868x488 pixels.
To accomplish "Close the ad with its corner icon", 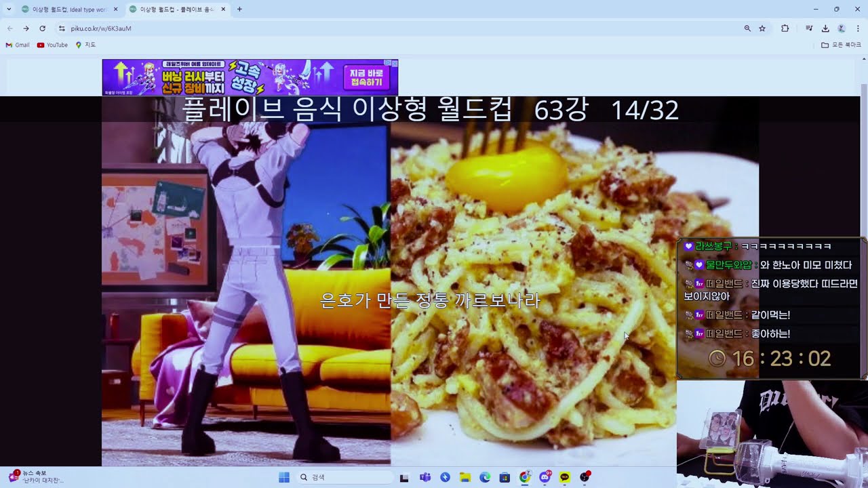I will tap(394, 62).
